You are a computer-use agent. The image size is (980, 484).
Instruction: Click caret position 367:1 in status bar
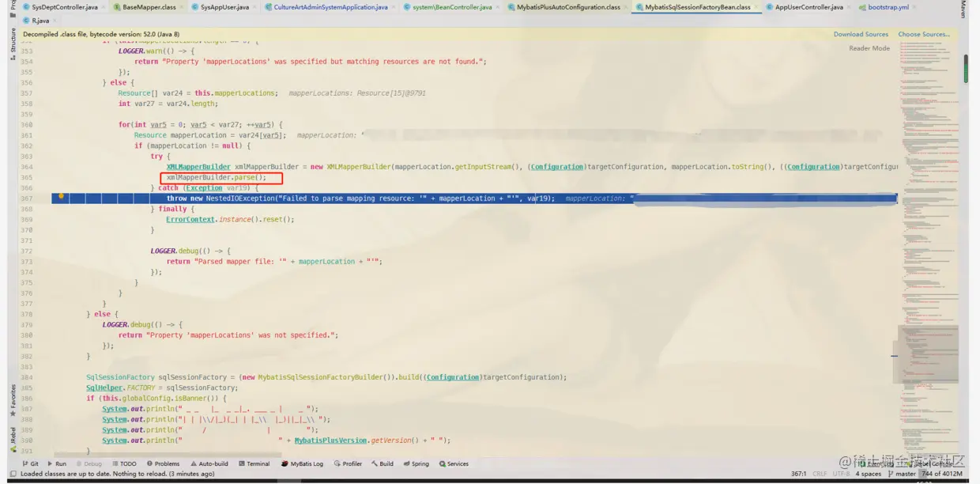tap(798, 474)
